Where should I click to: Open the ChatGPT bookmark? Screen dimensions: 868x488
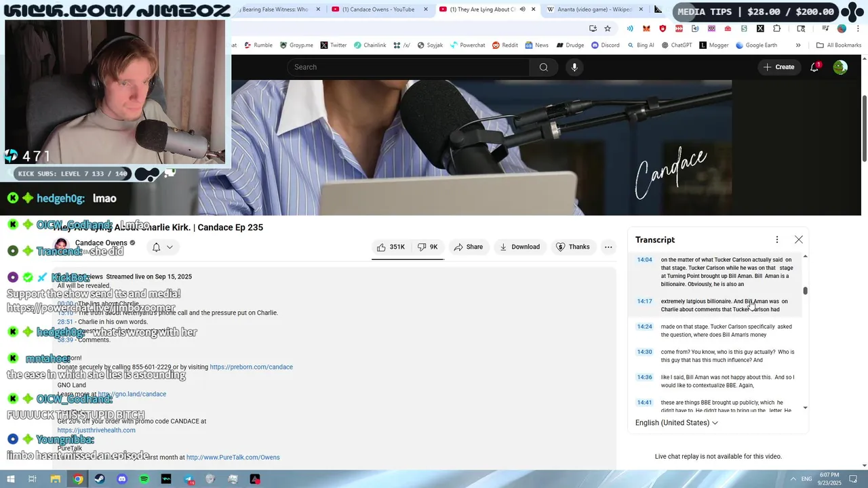pos(676,45)
